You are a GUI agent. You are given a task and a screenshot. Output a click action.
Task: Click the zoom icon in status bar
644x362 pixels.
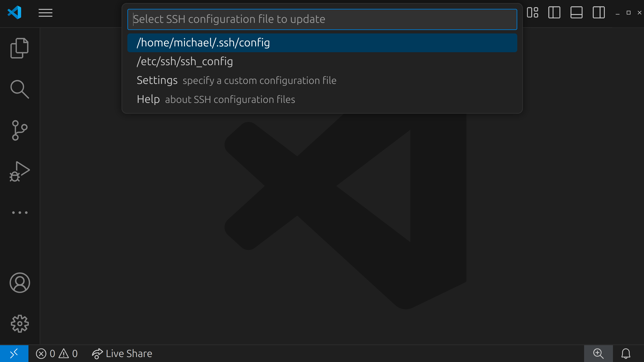tap(598, 354)
